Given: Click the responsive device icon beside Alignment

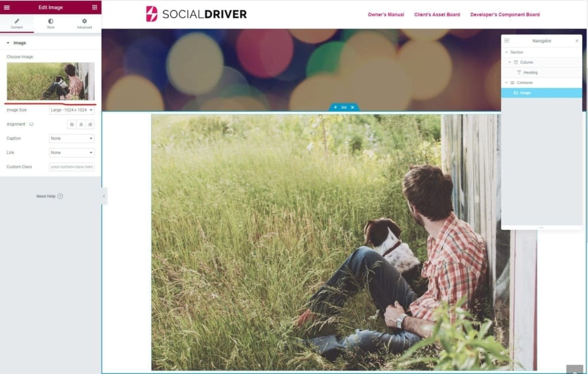Looking at the screenshot, I should click(x=31, y=124).
